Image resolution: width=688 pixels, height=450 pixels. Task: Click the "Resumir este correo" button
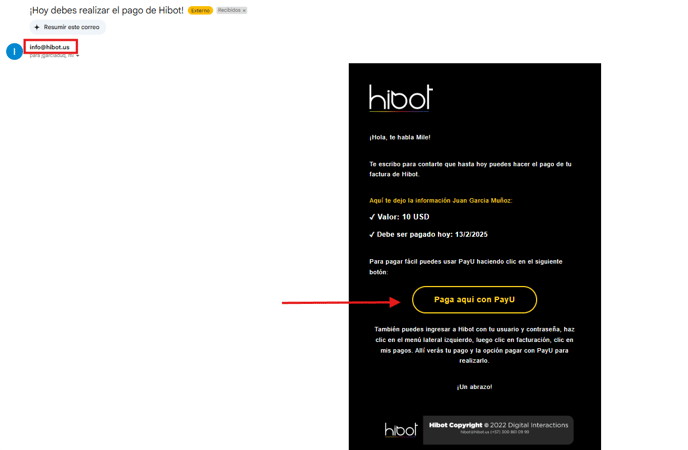click(68, 27)
